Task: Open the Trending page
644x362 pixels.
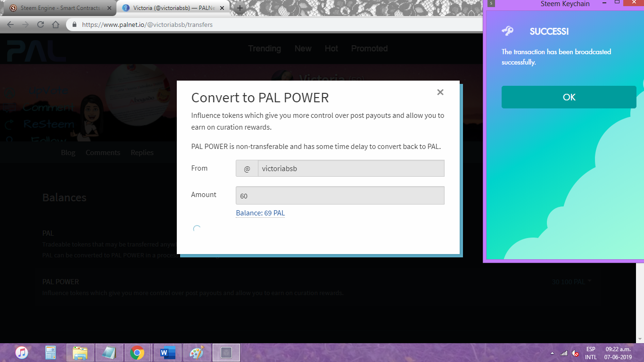Action: click(x=264, y=49)
